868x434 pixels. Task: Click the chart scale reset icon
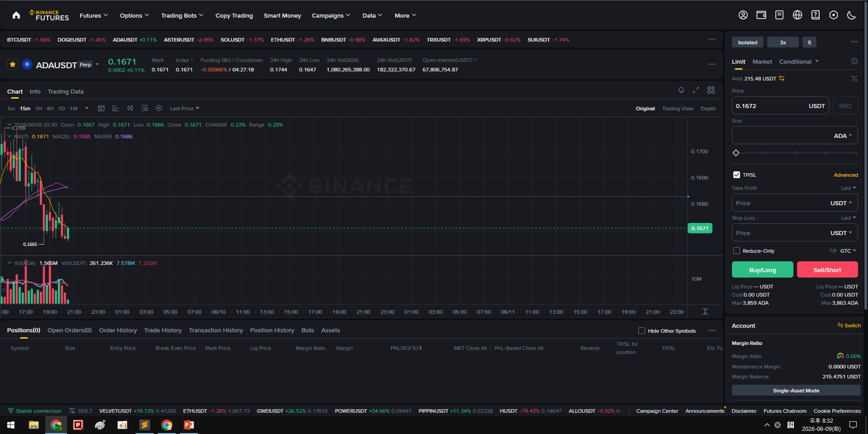click(705, 312)
